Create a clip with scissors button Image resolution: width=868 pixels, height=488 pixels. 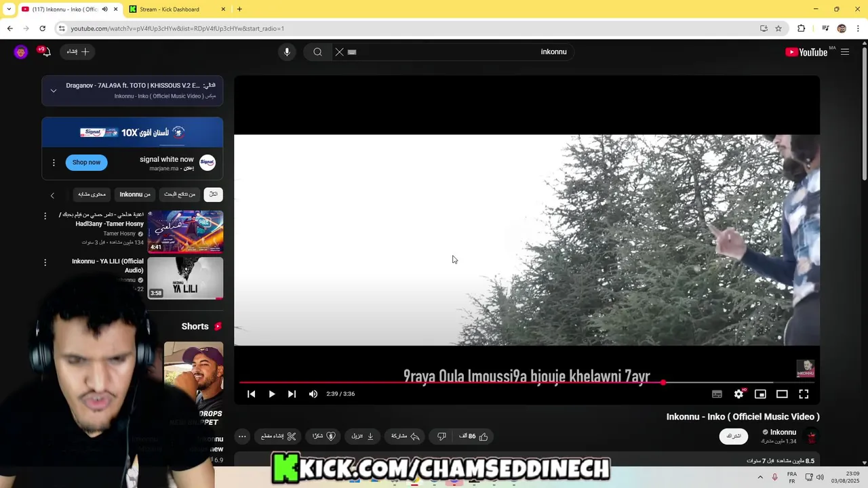pos(279,436)
